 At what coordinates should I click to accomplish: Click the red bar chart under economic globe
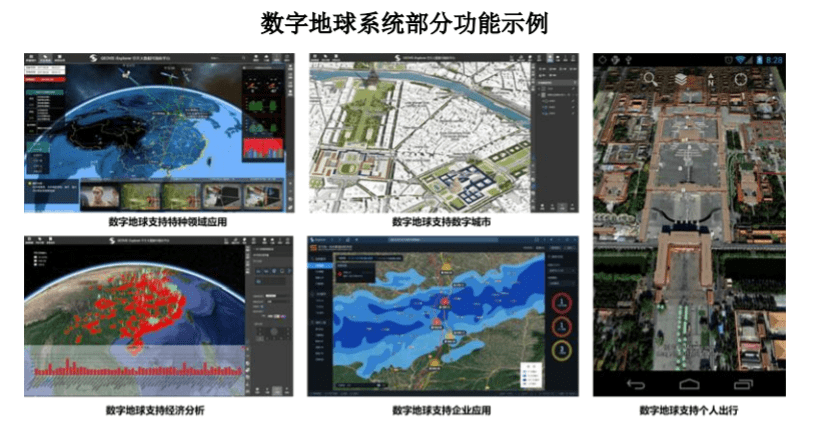coord(138,368)
